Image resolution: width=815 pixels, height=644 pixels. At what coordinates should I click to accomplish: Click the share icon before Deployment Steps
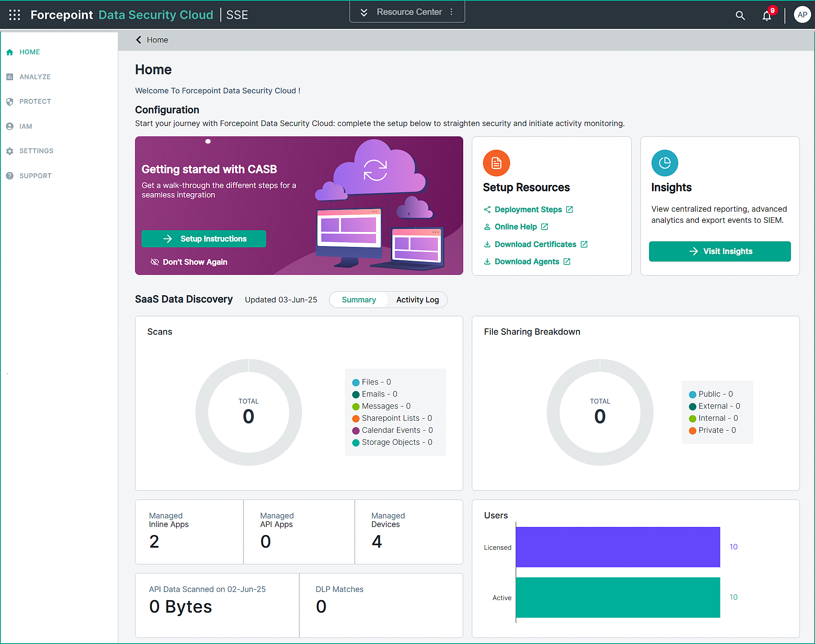[487, 210]
